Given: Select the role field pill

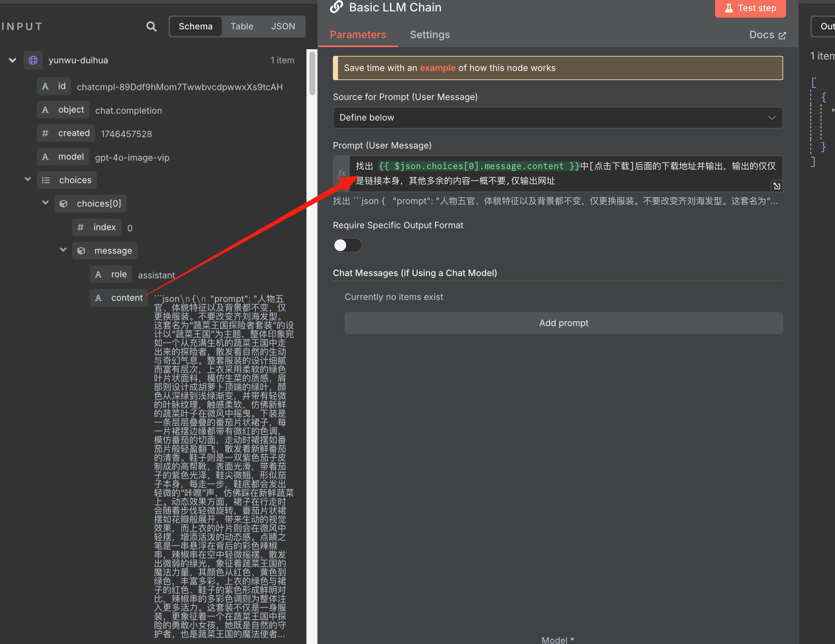Looking at the screenshot, I should tap(111, 274).
